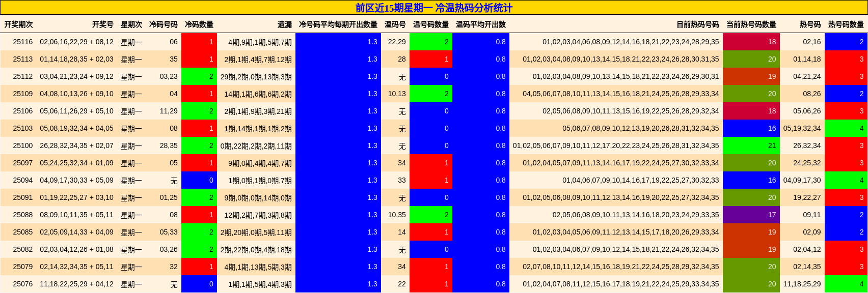
Task: Select draw numbers 26,28,32,34,35 + 02,07
Action: coord(76,145)
